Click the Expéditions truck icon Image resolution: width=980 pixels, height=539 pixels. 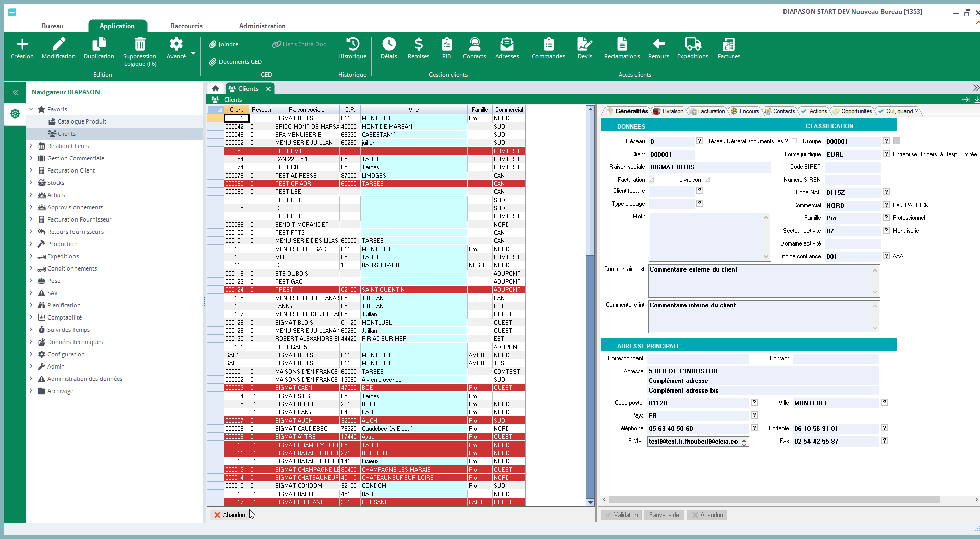693,44
